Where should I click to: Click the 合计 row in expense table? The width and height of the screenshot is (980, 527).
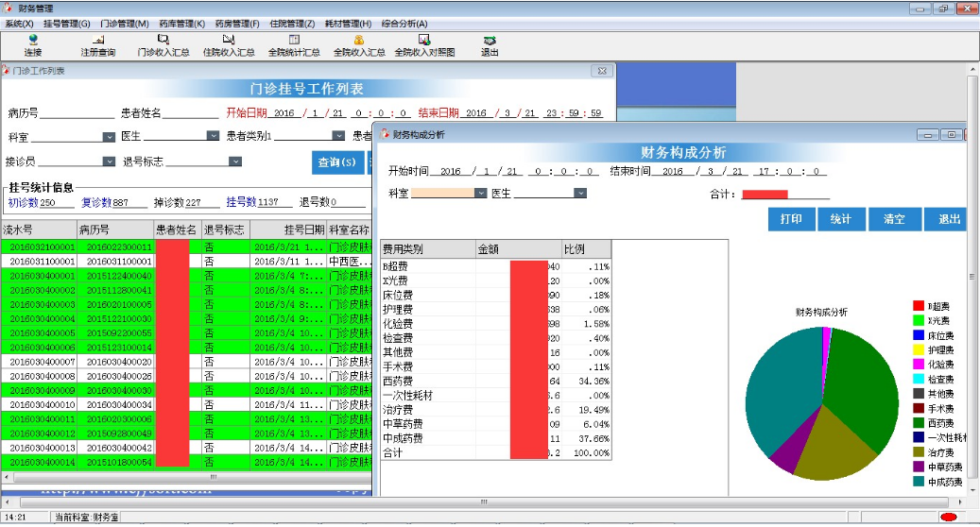(495, 453)
